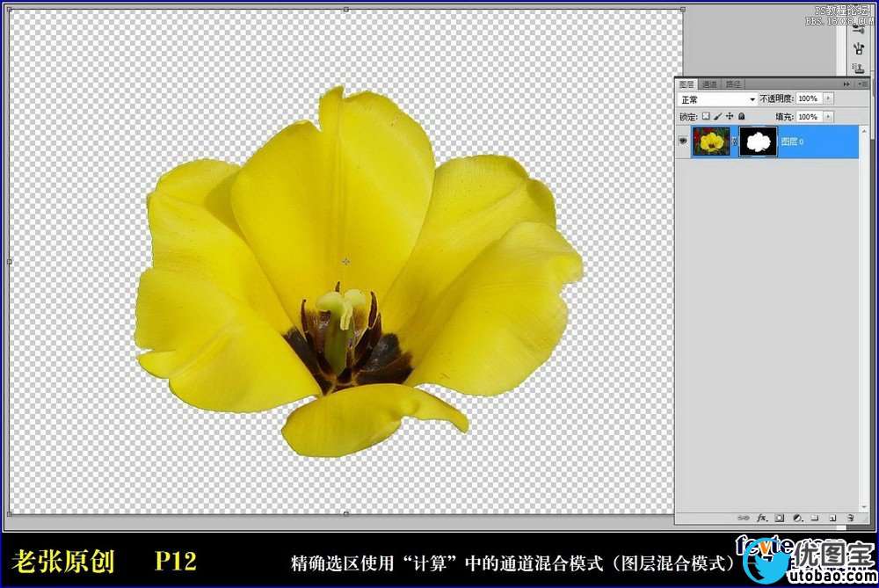Screen dimensions: 879x588
Task: Toggle lock transparent pixels
Action: (705, 116)
